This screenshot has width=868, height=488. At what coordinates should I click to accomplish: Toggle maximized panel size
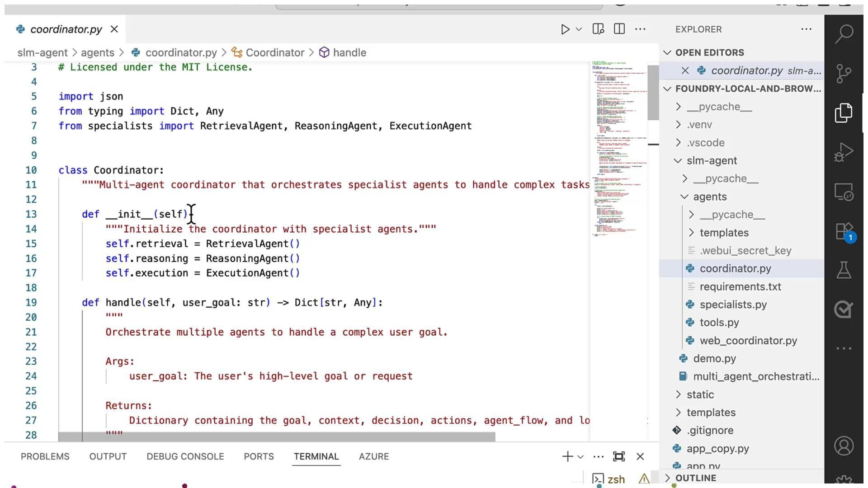(618, 456)
